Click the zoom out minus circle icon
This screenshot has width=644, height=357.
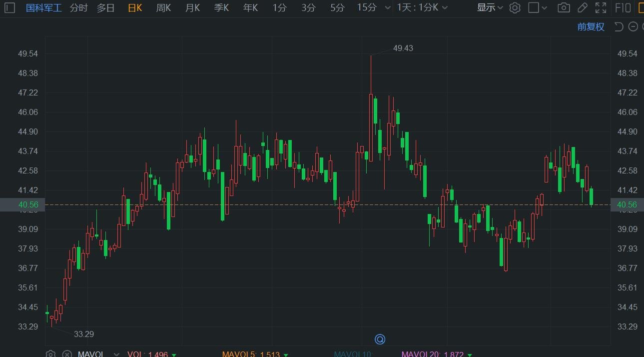coord(633,27)
